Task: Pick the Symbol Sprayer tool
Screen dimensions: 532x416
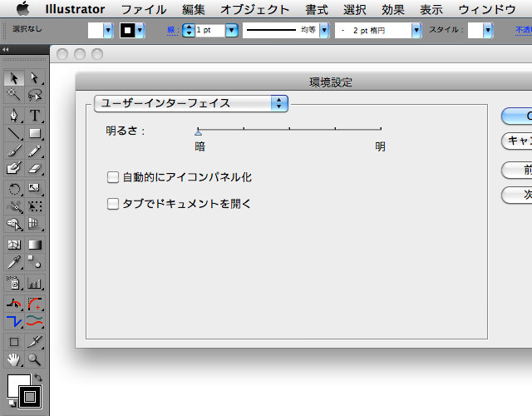Action: tap(14, 283)
